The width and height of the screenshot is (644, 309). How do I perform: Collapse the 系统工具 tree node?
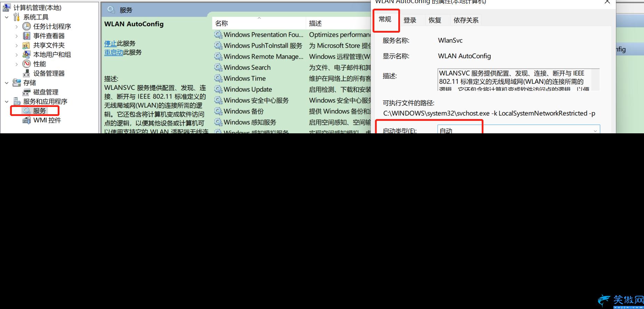(7, 17)
